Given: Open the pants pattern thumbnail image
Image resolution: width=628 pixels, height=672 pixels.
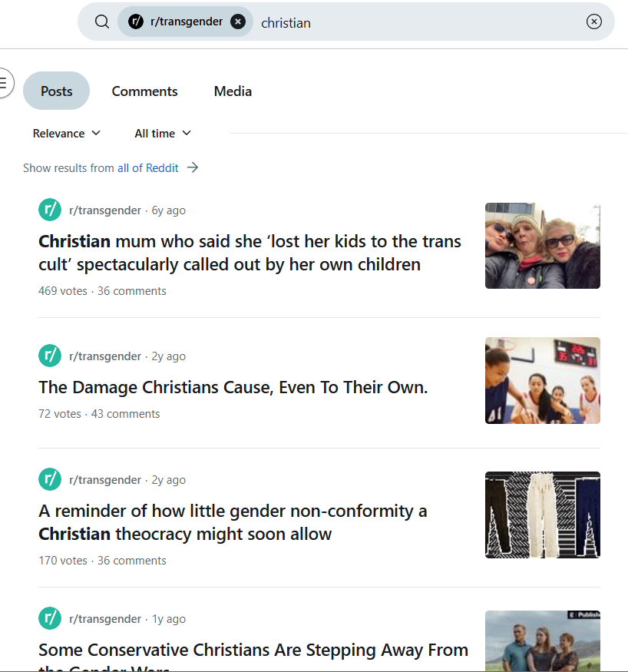Looking at the screenshot, I should 542,515.
